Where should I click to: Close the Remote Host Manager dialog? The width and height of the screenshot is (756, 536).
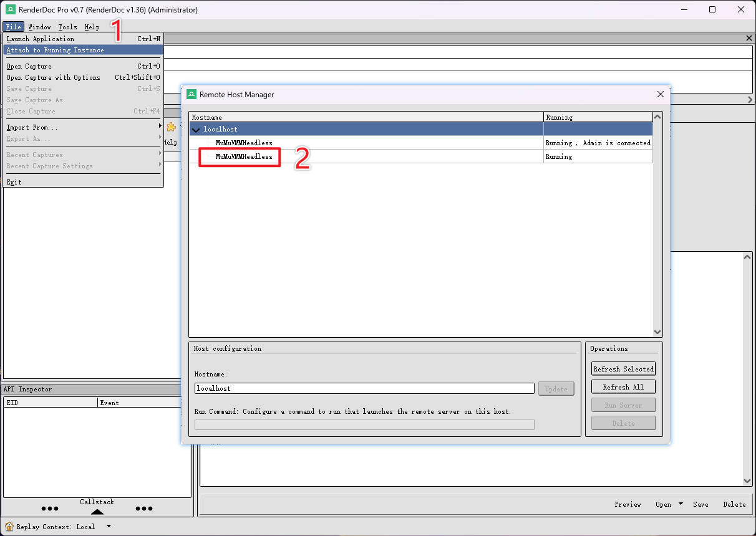[x=660, y=94]
